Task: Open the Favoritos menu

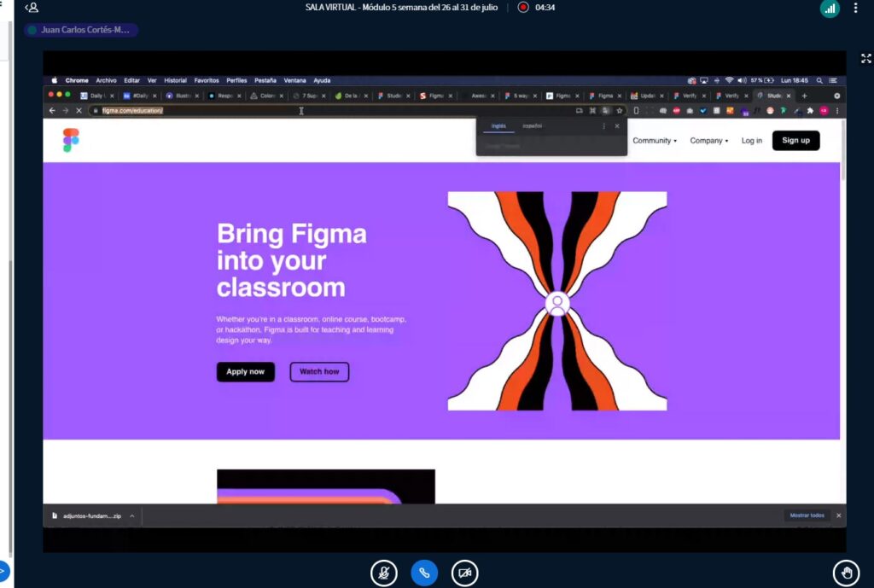Action: (x=207, y=80)
